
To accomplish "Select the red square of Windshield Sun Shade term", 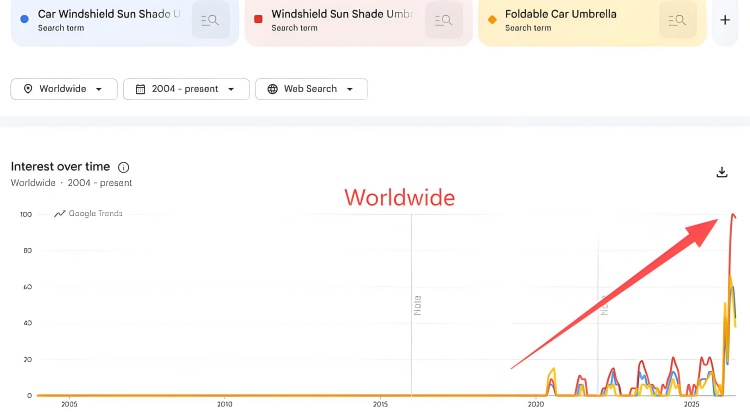I will (258, 20).
